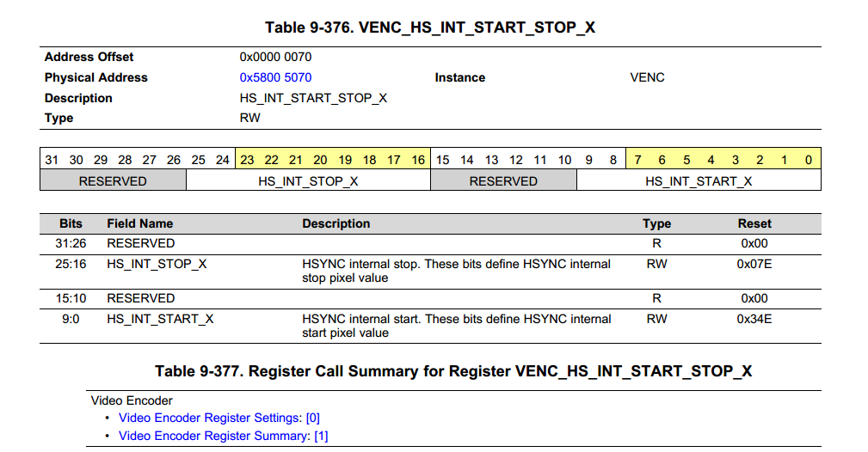
Task: Follow the [0] reference link
Action: pos(313,418)
